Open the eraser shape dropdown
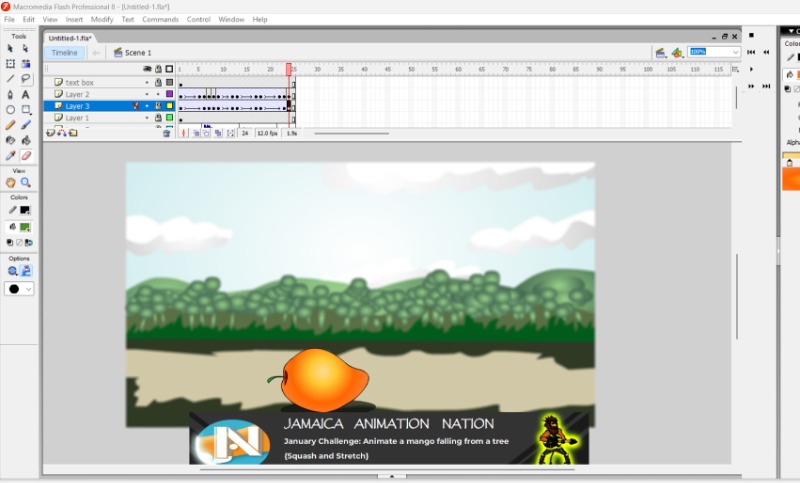The width and height of the screenshot is (800, 483). pyautogui.click(x=19, y=289)
